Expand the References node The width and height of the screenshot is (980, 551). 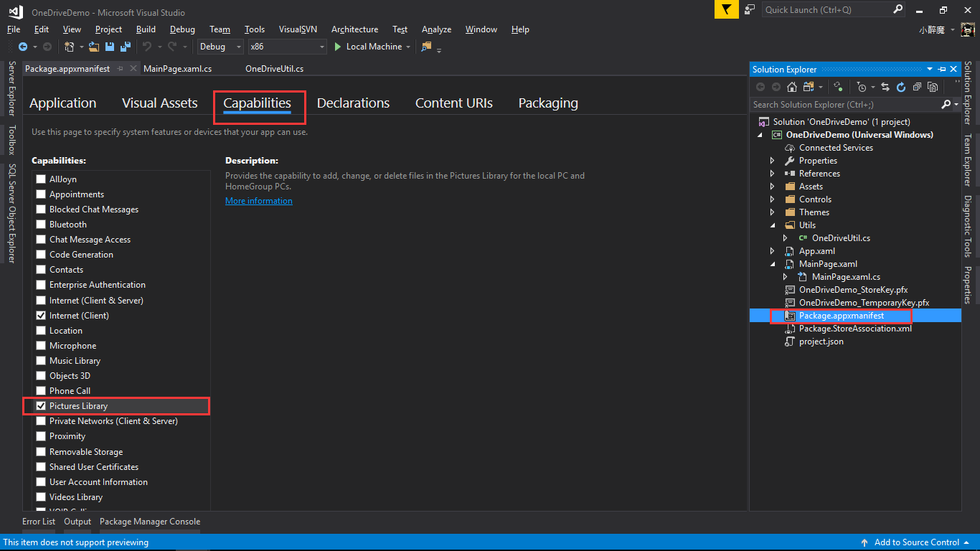tap(773, 174)
